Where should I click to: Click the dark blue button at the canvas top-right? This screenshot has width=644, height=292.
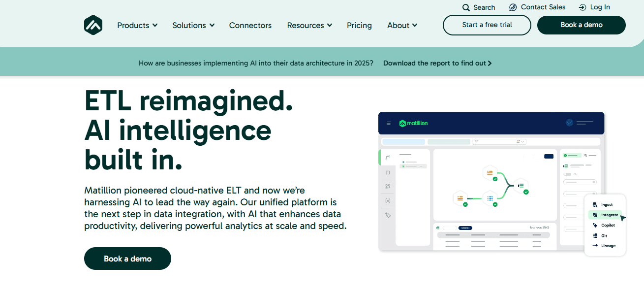[549, 157]
